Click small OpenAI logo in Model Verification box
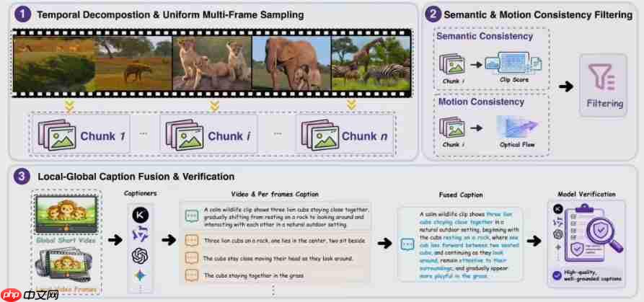The width and height of the screenshot is (644, 302). tap(557, 234)
